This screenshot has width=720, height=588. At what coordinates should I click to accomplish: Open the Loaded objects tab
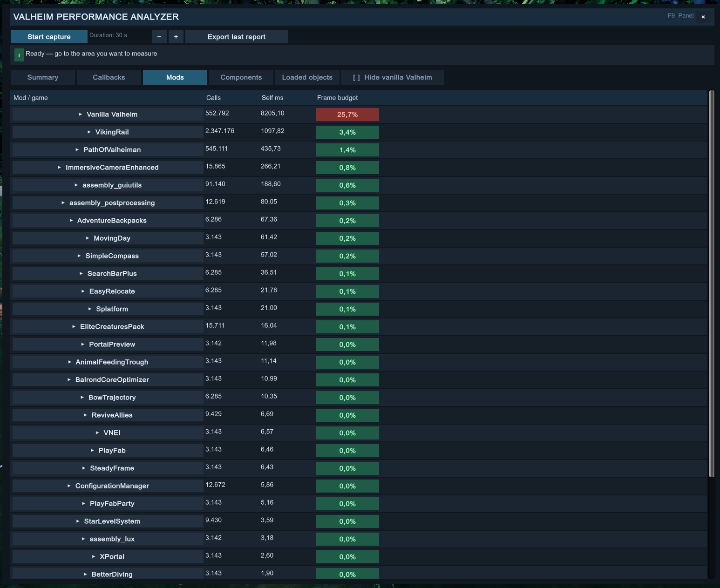307,77
